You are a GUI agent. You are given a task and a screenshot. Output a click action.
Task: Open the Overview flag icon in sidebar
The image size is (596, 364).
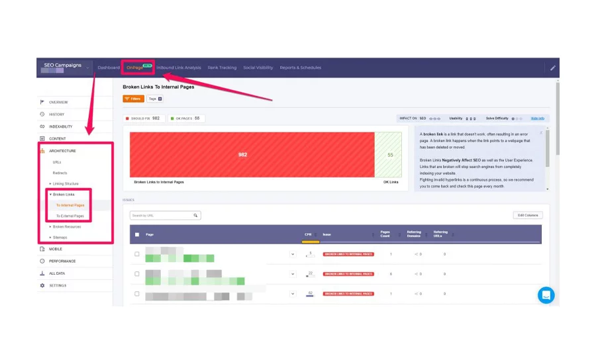tap(42, 102)
